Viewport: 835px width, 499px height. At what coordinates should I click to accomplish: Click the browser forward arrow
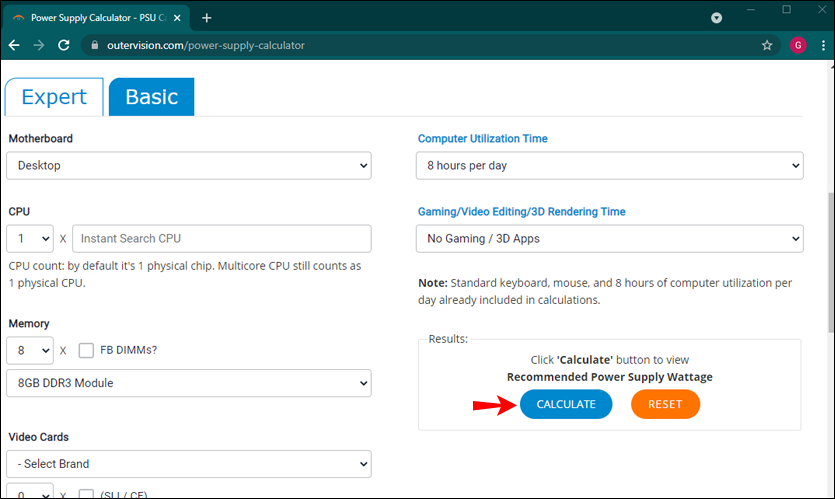pyautogui.click(x=39, y=45)
